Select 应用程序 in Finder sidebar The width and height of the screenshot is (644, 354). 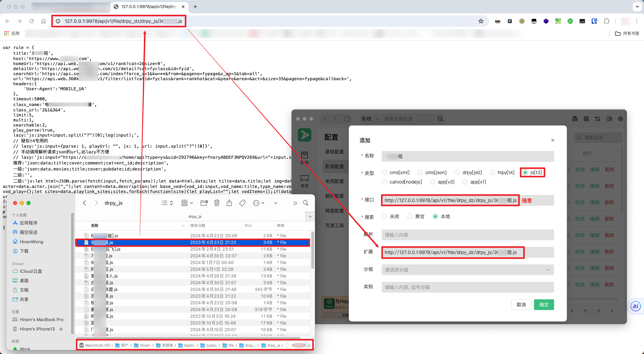pos(25,223)
